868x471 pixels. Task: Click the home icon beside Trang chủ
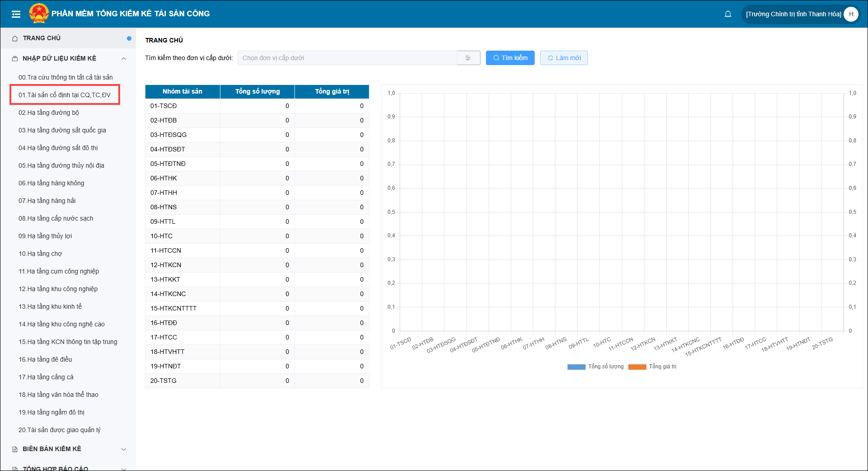click(15, 38)
